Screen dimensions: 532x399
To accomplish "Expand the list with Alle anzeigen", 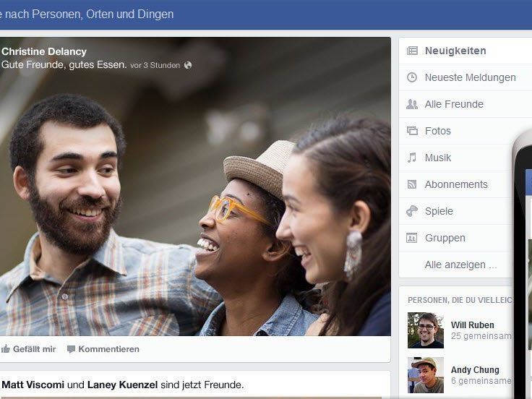I will click(460, 265).
